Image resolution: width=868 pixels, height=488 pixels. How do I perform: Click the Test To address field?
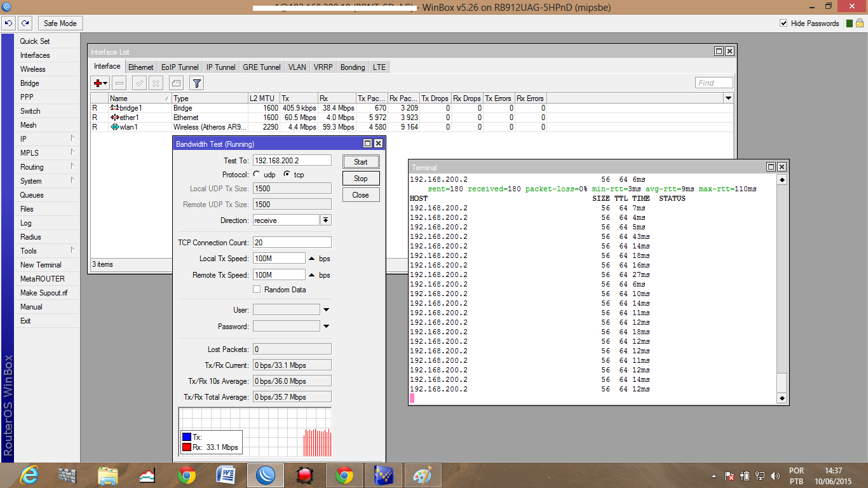pos(292,161)
